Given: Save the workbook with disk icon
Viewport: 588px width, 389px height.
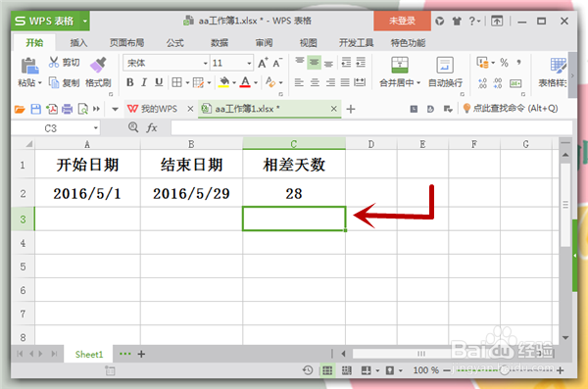Looking at the screenshot, I should click(35, 109).
